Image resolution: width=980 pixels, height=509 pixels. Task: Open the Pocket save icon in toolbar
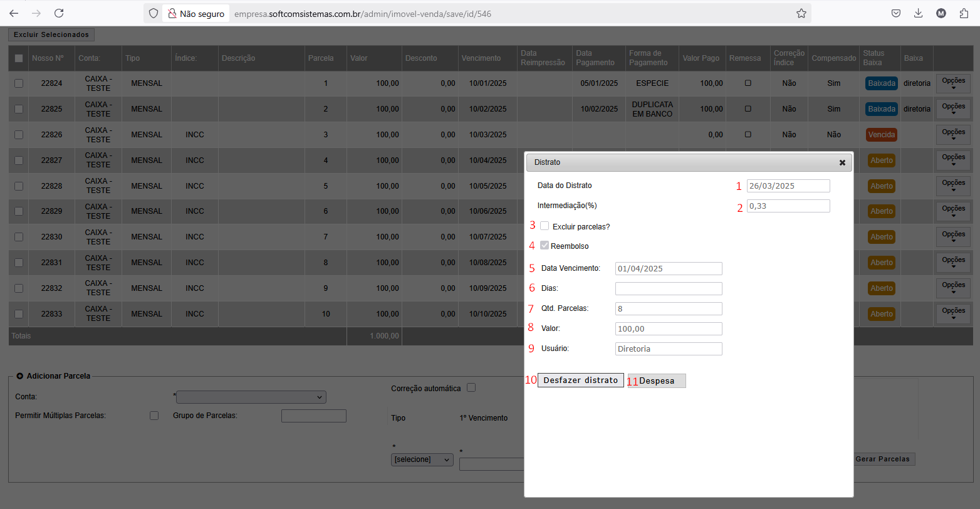(897, 13)
